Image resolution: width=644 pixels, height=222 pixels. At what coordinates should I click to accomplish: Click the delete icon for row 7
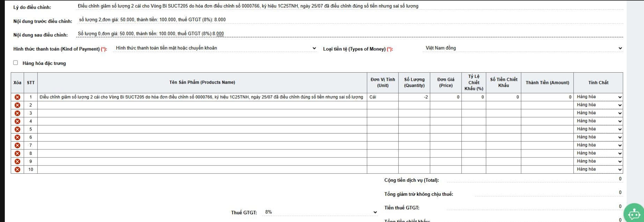(17, 145)
